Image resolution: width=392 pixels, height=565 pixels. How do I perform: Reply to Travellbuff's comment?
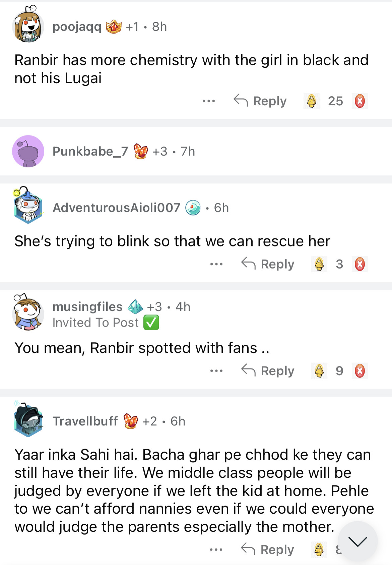268,550
